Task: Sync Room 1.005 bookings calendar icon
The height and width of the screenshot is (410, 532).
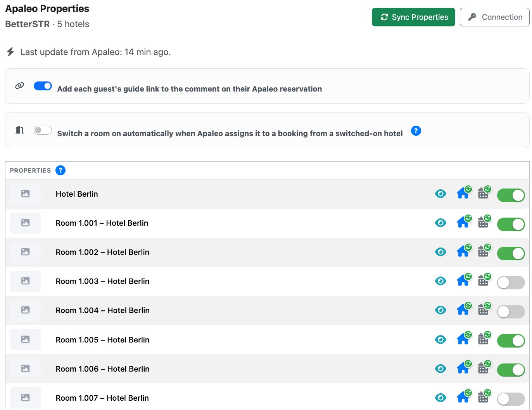Action: point(484,338)
